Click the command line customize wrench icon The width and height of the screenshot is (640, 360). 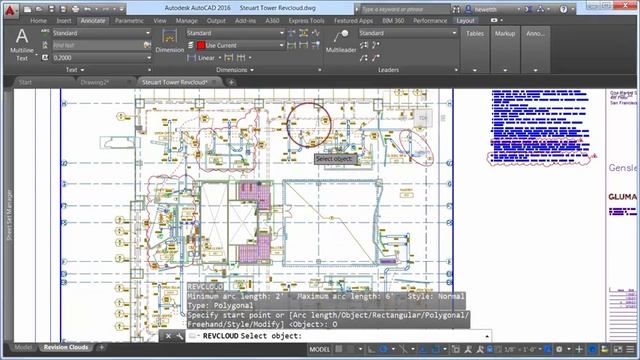[180, 336]
